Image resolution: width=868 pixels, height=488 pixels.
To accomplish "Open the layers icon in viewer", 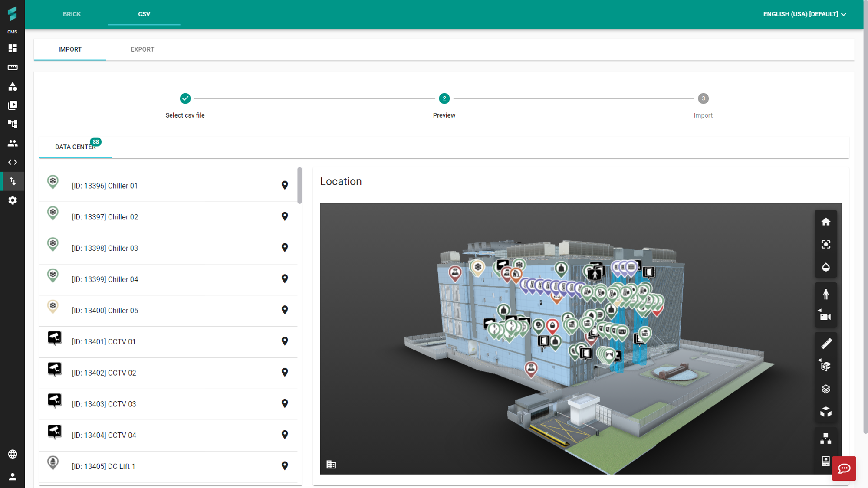I will [x=825, y=389].
